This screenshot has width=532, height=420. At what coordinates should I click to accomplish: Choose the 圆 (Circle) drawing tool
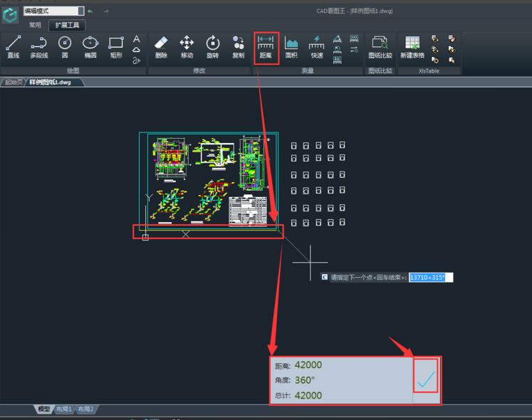point(65,47)
